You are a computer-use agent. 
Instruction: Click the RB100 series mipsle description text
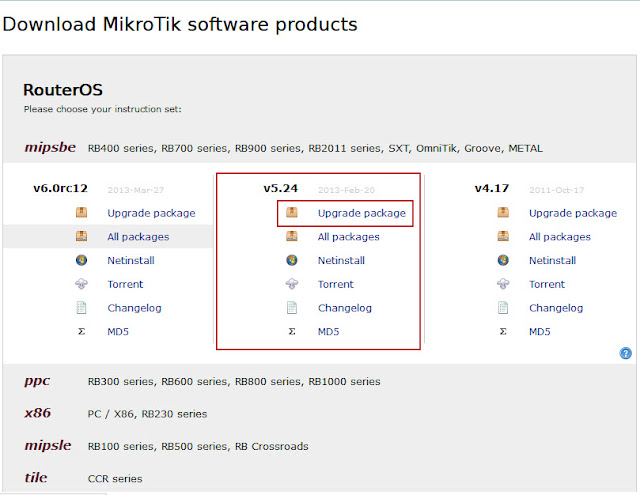[198, 446]
